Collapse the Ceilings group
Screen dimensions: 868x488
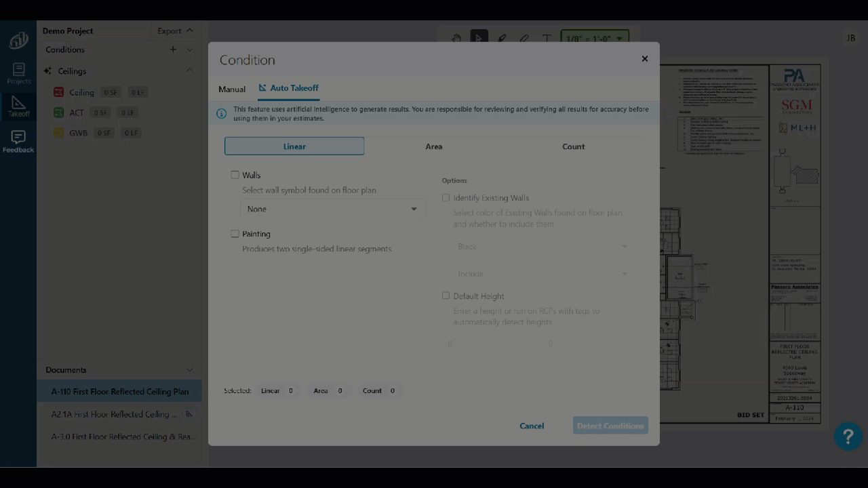[190, 70]
